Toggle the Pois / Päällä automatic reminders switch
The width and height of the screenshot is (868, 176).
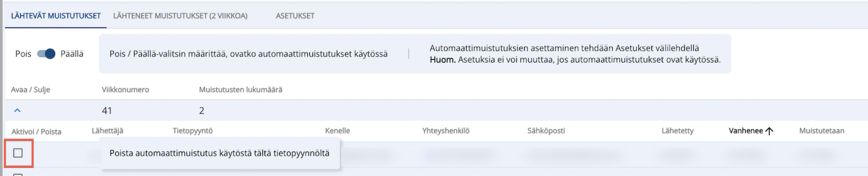tap(46, 54)
